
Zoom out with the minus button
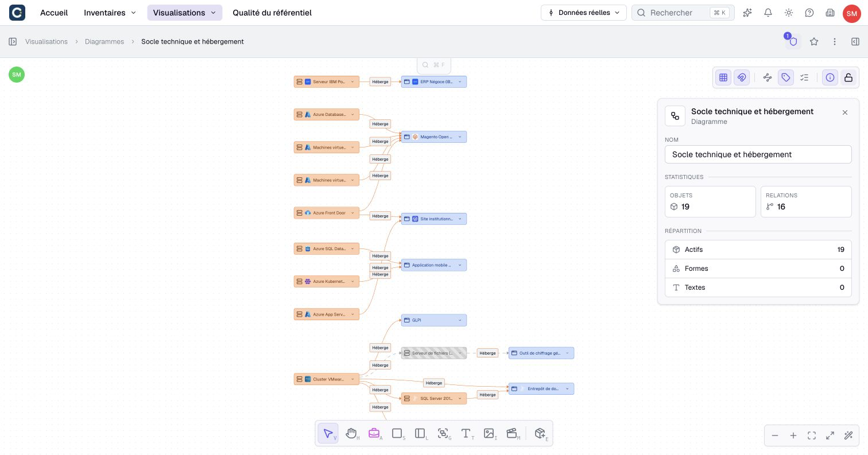(x=775, y=435)
